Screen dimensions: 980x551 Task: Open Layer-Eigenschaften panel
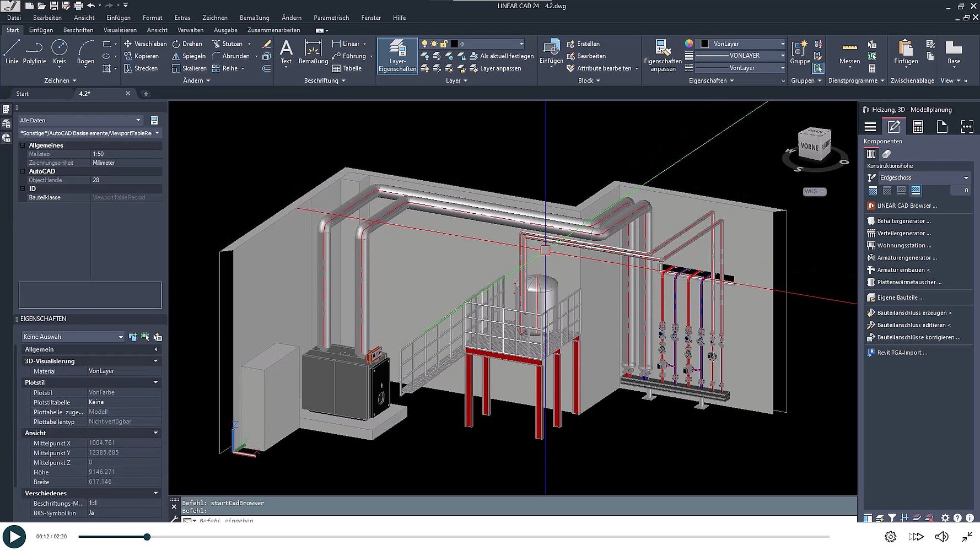pyautogui.click(x=397, y=56)
